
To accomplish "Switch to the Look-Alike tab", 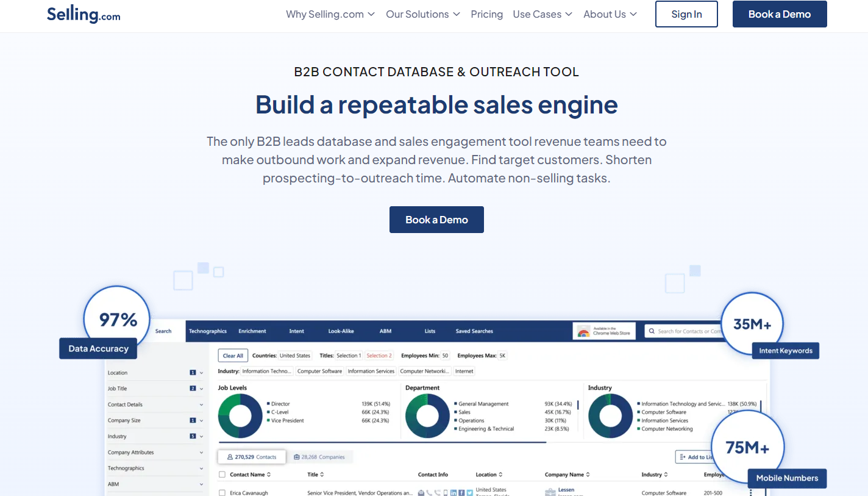I will (x=341, y=331).
